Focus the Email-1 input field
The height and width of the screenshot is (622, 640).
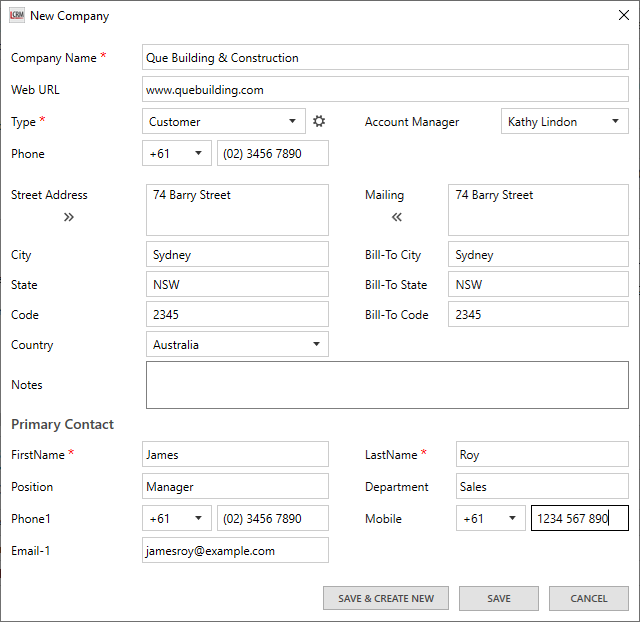236,551
